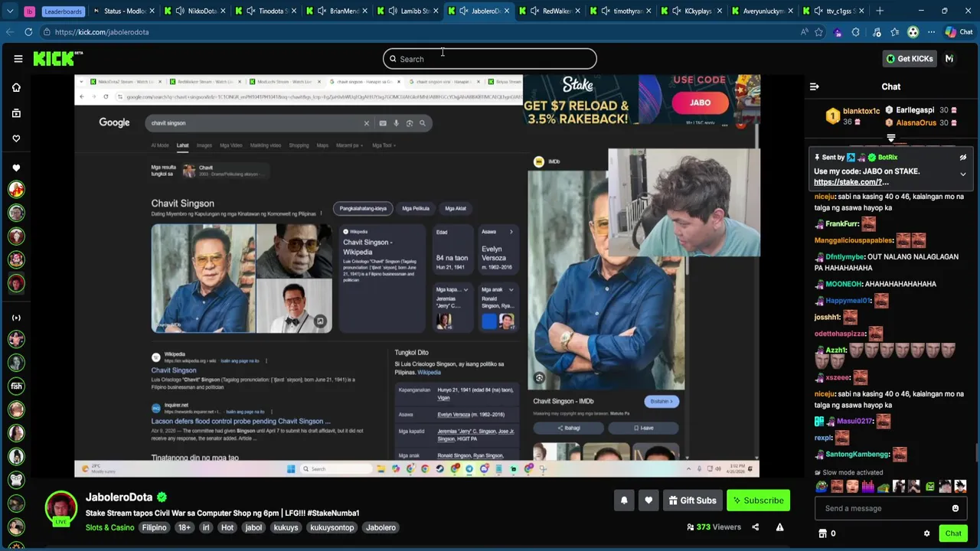Image resolution: width=980 pixels, height=551 pixels.
Task: Open browser extensions puzzle icon
Action: point(856,32)
